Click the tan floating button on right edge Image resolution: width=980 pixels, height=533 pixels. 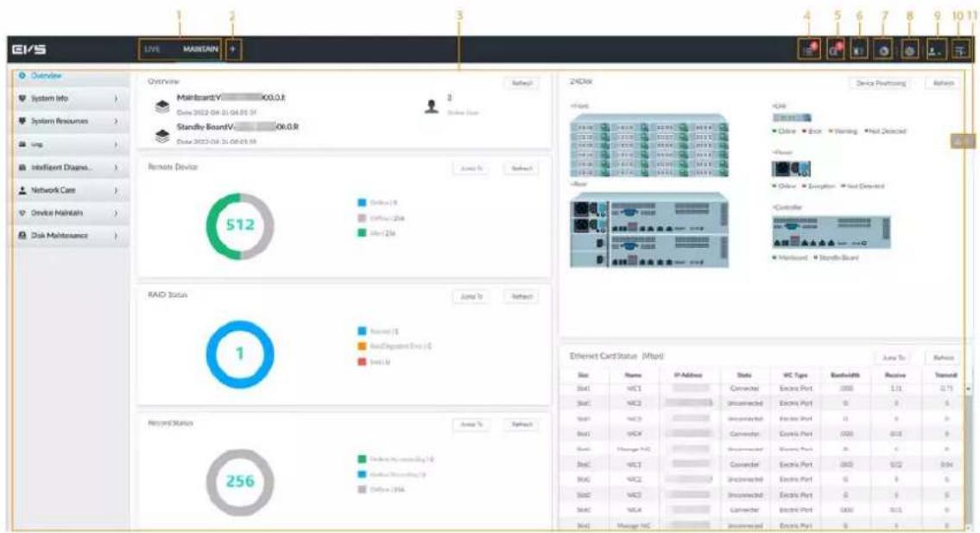click(963, 142)
